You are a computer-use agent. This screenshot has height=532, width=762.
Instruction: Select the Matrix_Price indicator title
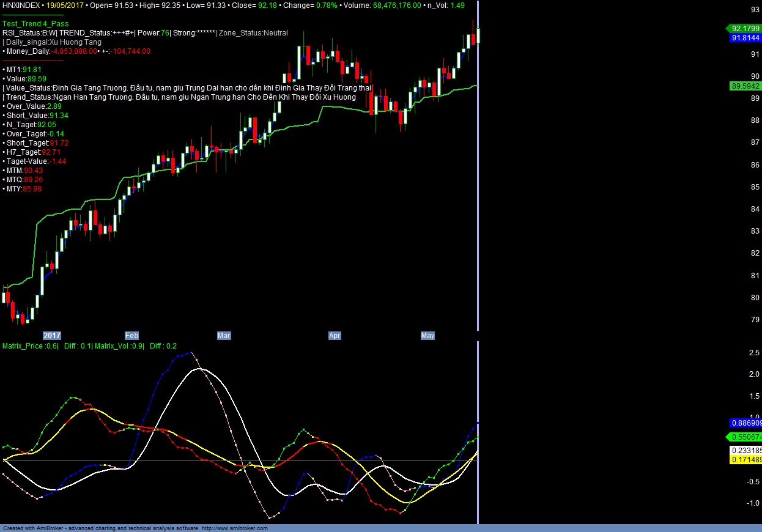[x=31, y=346]
